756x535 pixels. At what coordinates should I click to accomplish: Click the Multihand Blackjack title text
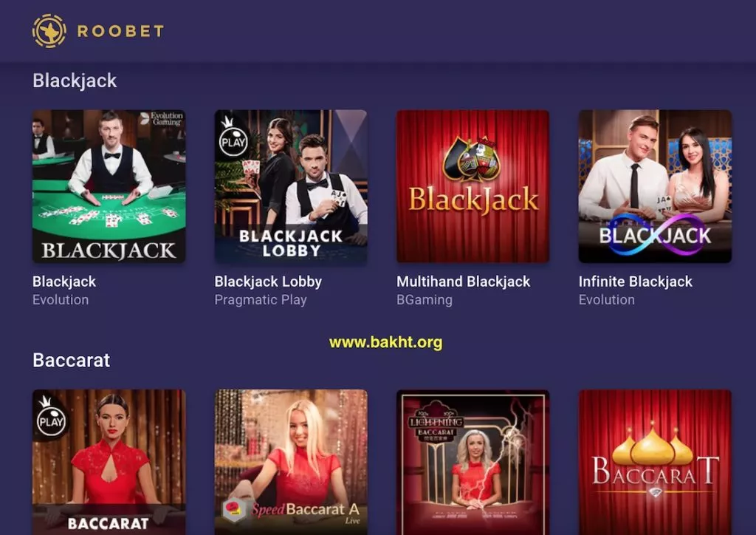[x=464, y=282]
